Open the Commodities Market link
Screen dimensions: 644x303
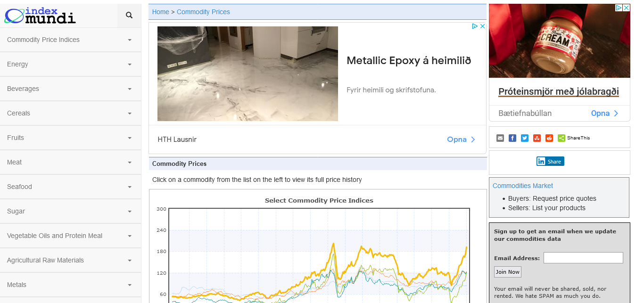(x=522, y=186)
